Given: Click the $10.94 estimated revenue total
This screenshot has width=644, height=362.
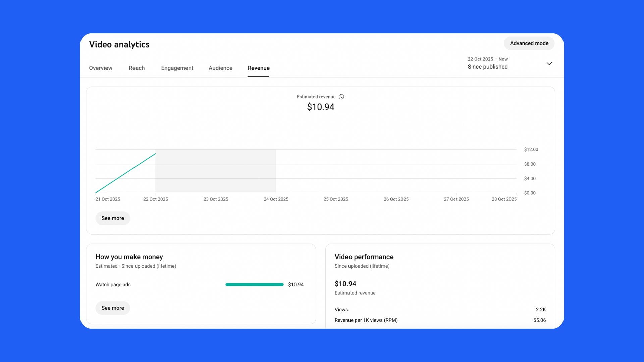Looking at the screenshot, I should coord(321,107).
